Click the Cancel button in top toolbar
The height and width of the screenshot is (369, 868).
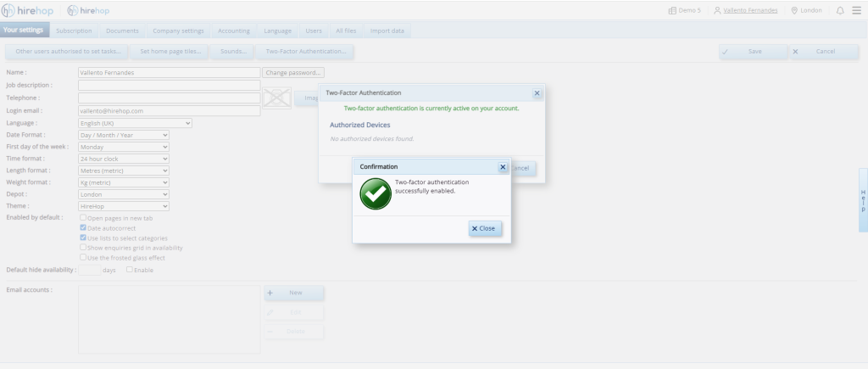point(824,52)
